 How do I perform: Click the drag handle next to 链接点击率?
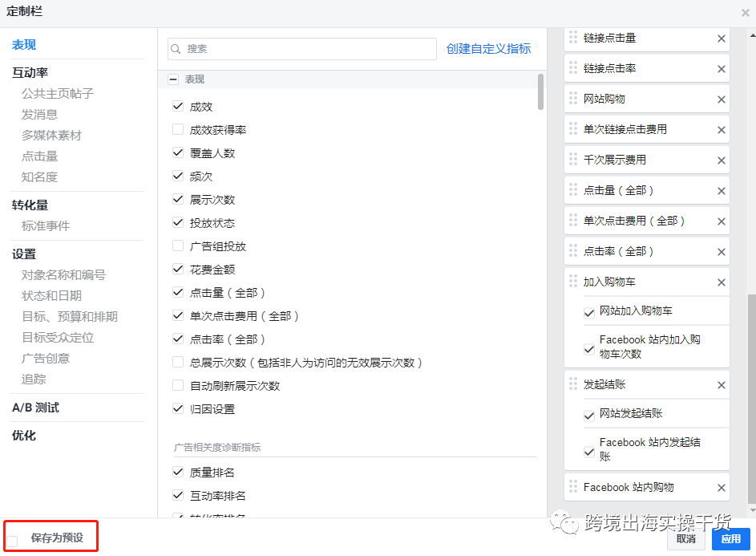coord(574,68)
